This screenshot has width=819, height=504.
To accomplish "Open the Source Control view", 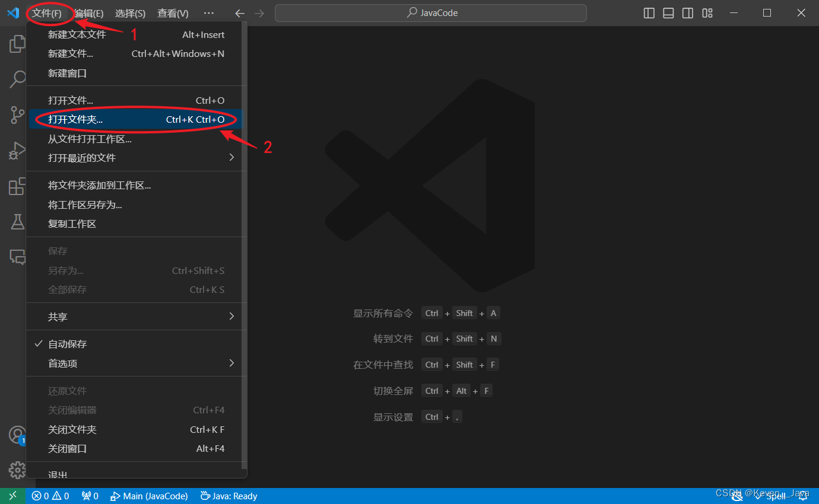I will tap(17, 114).
